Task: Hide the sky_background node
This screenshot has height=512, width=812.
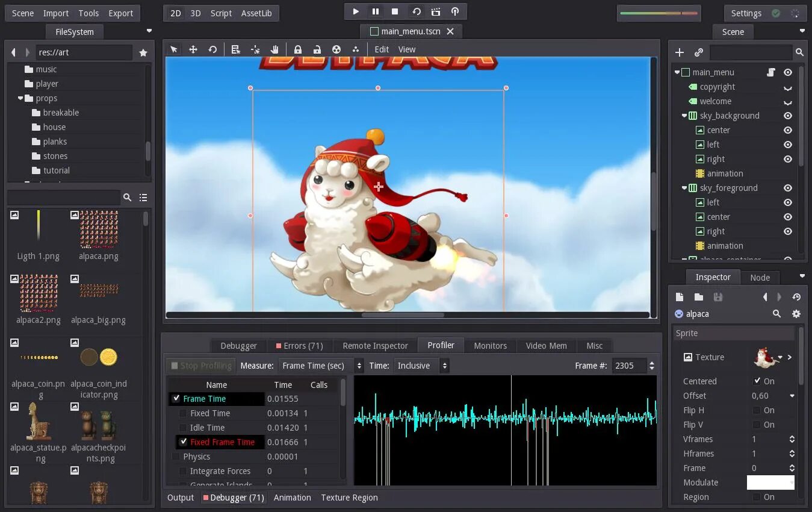Action: coord(787,116)
